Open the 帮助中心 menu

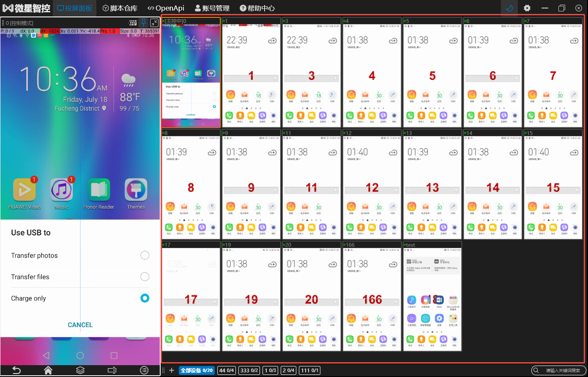257,8
